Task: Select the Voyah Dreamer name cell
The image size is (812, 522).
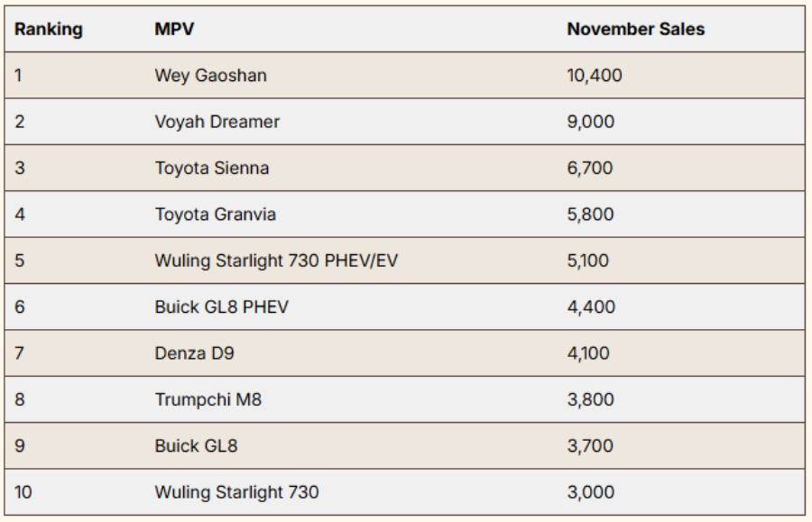Action: [217, 122]
